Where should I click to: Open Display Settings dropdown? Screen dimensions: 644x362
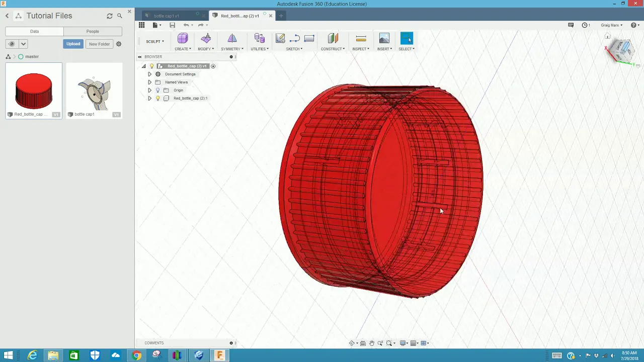404,343
